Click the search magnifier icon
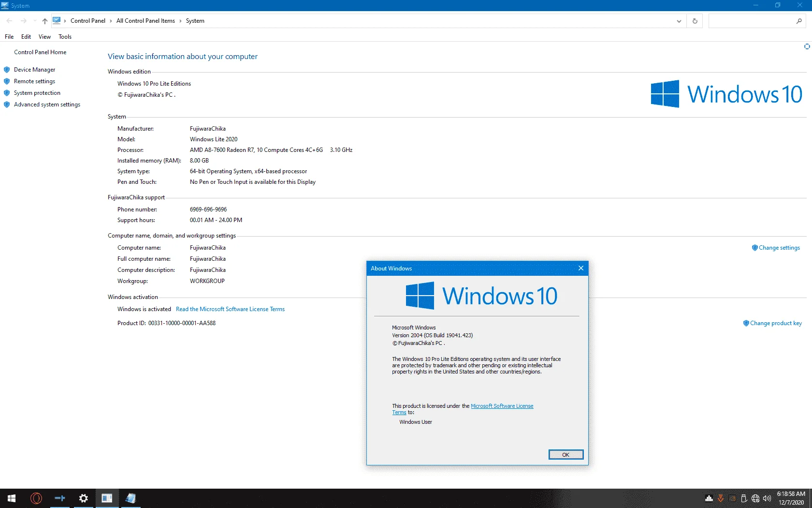The image size is (812, 508). [799, 21]
